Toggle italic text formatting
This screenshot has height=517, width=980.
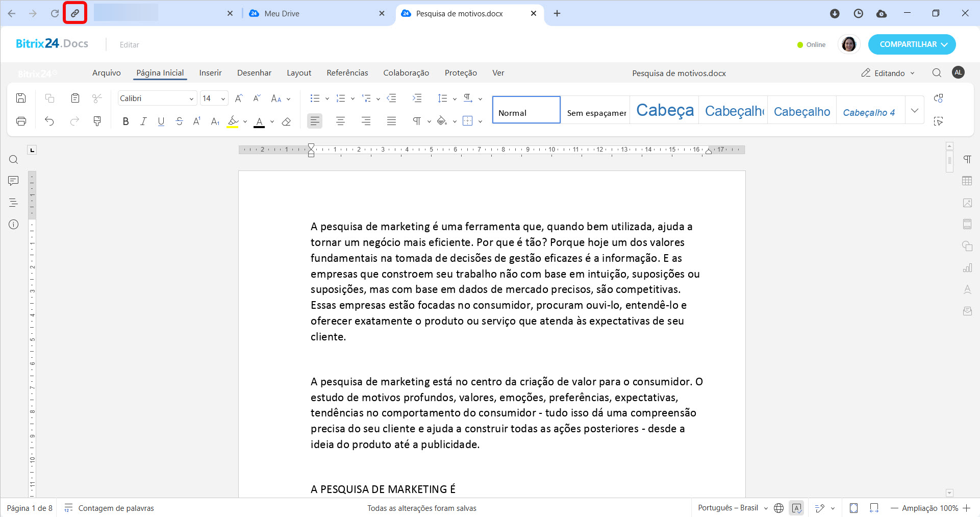(x=143, y=121)
